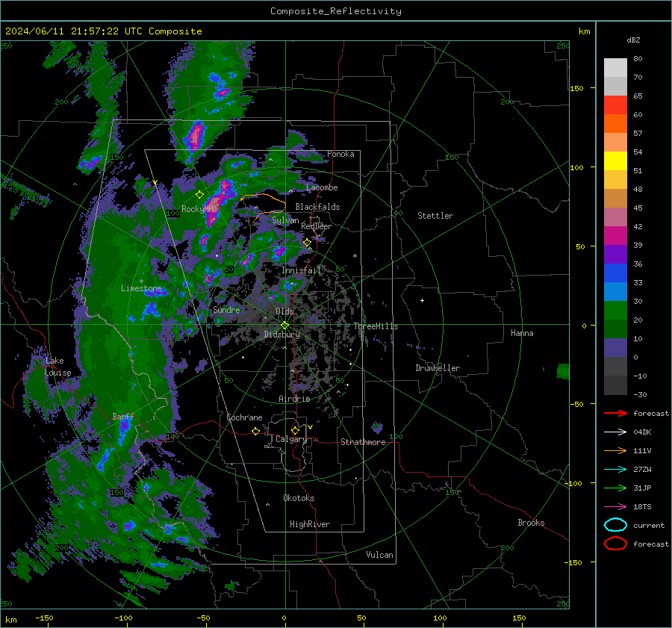Click the 150 tick on right axis
Viewport: 672px width, 628px height.
[577, 88]
